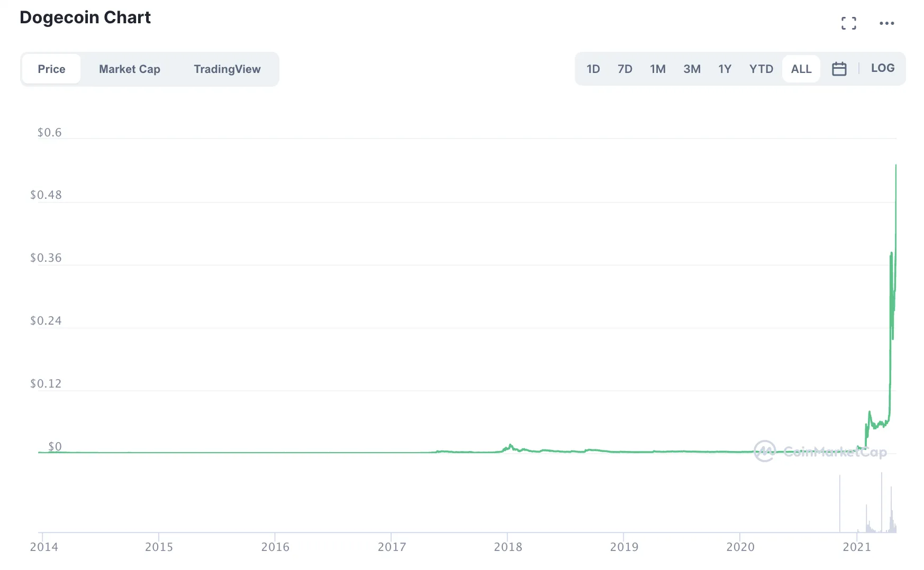
Task: Toggle the LOG scale option
Action: [882, 68]
